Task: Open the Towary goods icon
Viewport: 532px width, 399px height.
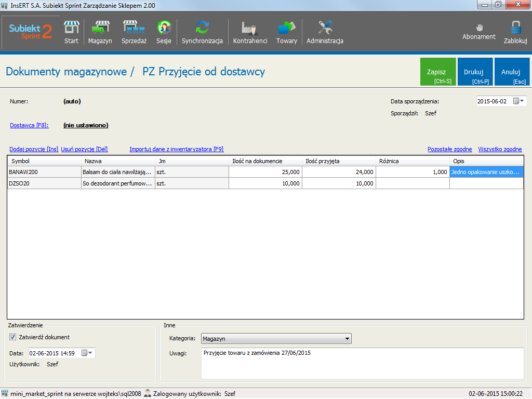Action: [287, 32]
